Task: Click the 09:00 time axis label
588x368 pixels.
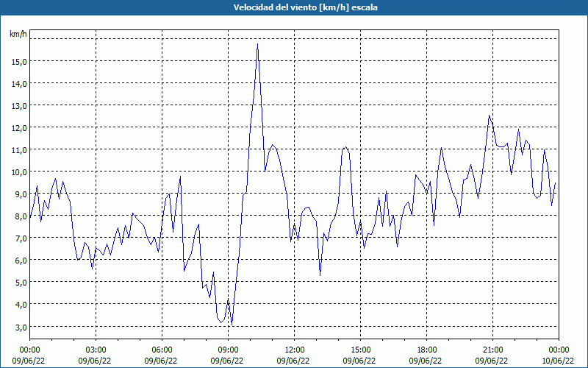Action: point(228,350)
